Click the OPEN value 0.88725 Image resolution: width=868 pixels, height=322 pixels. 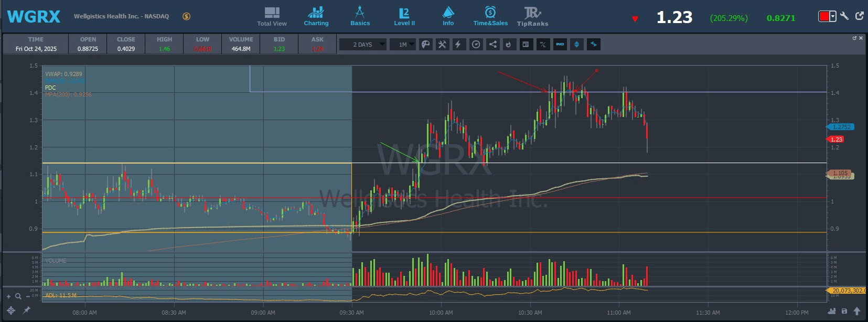88,49
